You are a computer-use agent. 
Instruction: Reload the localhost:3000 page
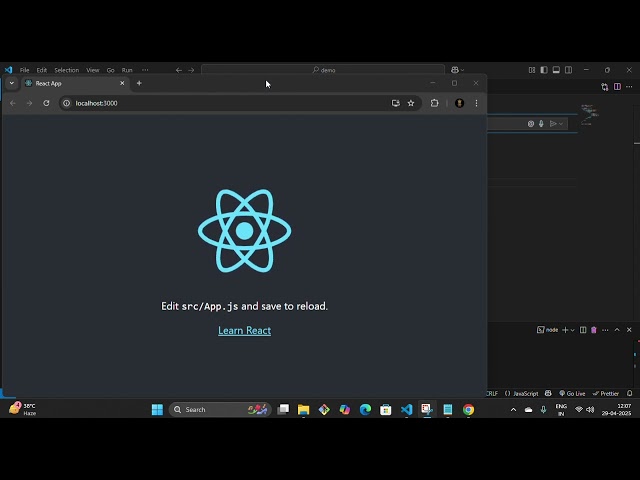pos(46,103)
